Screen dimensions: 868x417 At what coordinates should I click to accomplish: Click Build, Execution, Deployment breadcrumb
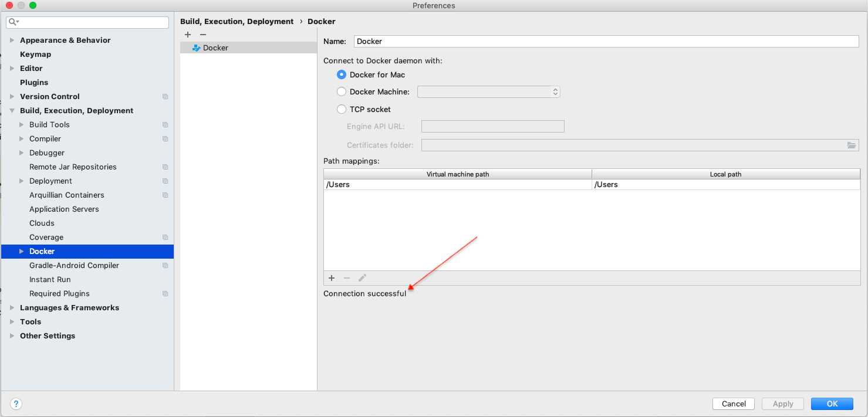coord(237,21)
